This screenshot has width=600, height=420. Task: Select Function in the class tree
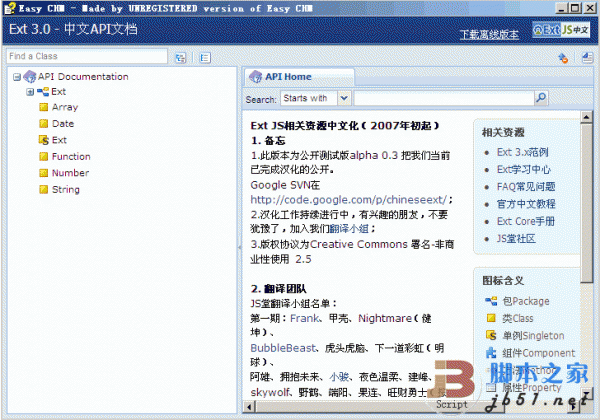tap(71, 156)
